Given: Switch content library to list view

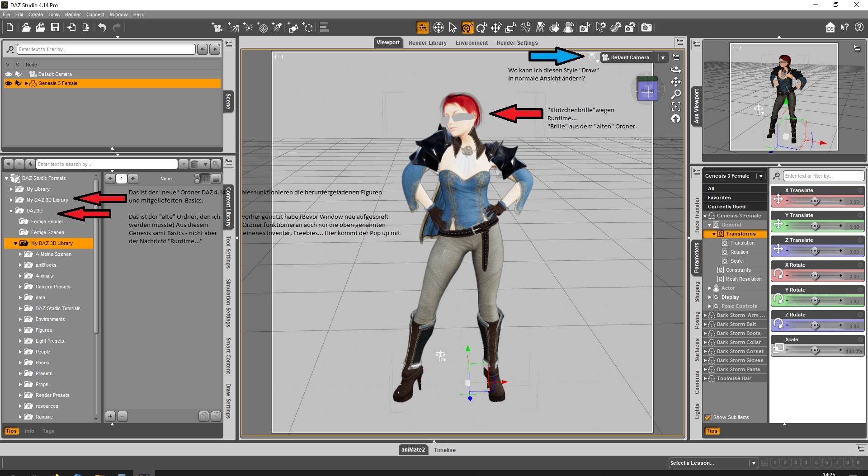Looking at the screenshot, I should [x=216, y=179].
